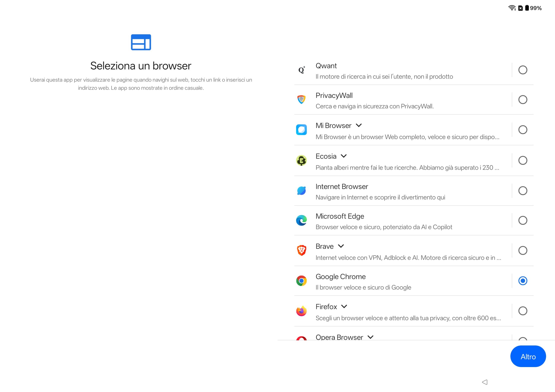Click the Qwant logo icon
Screen dimensions: 555x392
301,70
